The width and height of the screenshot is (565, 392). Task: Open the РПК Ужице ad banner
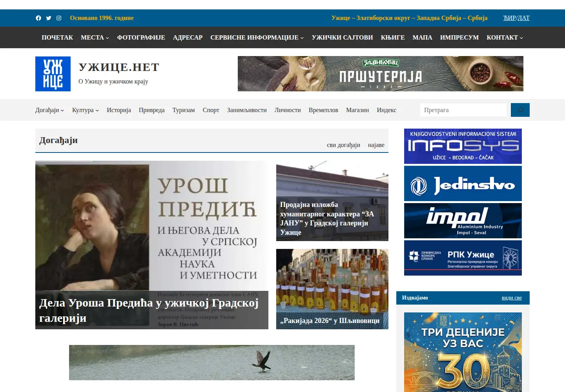(x=463, y=258)
